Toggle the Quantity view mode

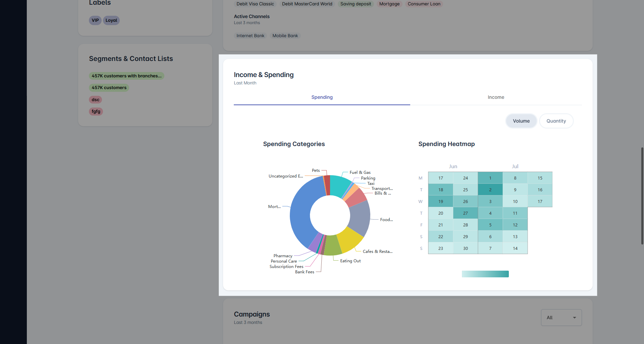click(x=556, y=121)
